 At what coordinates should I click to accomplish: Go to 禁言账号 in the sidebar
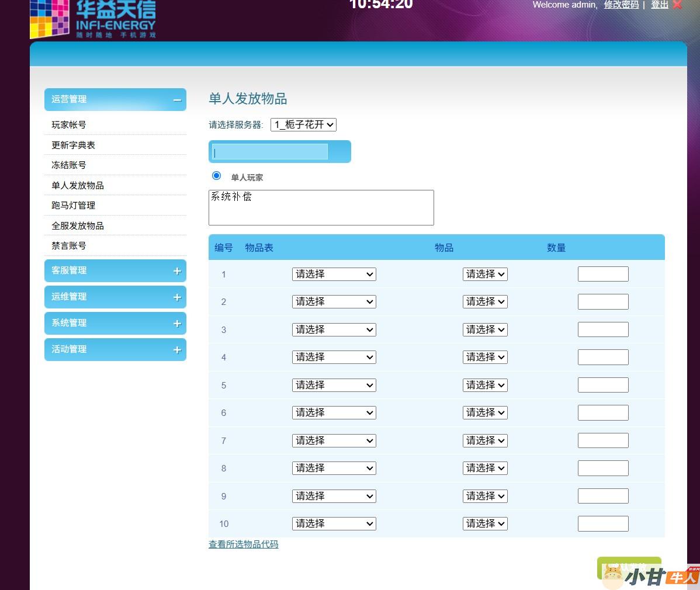(69, 246)
